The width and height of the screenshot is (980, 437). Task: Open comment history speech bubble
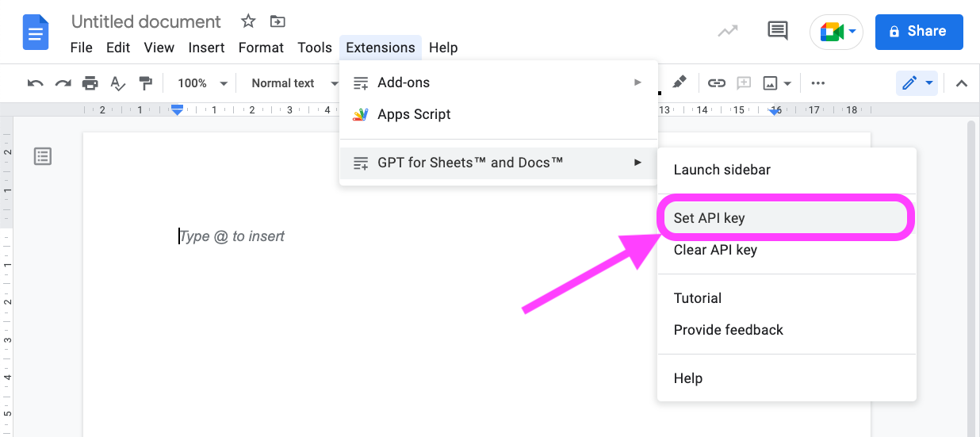click(x=778, y=32)
